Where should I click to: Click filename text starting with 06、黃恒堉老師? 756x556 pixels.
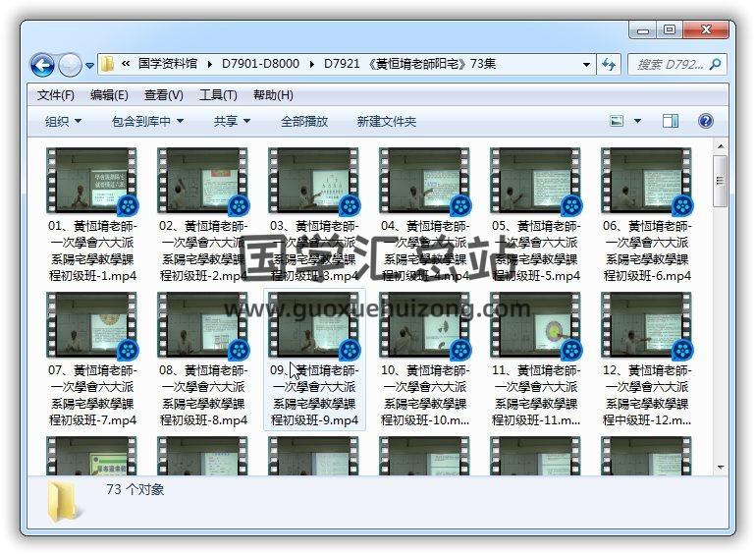tap(647, 250)
